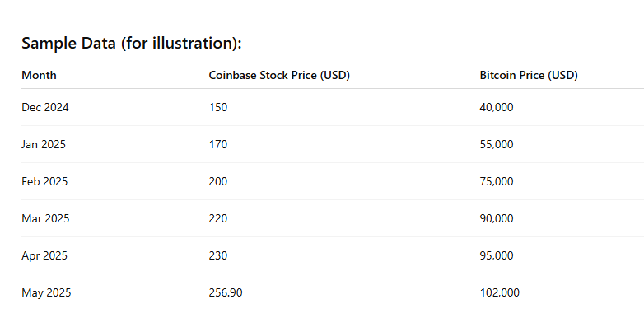
Task: Click the Feb 2025 month cell
Action: pos(44,181)
